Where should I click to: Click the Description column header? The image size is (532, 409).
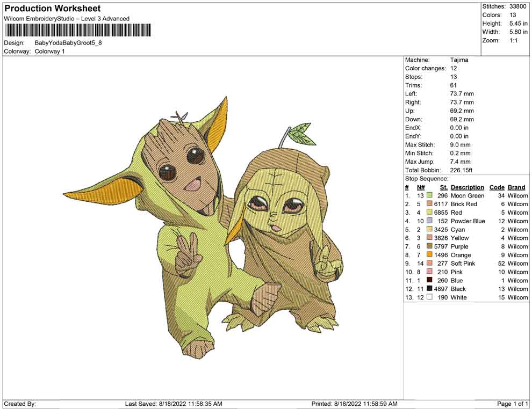tap(467, 187)
